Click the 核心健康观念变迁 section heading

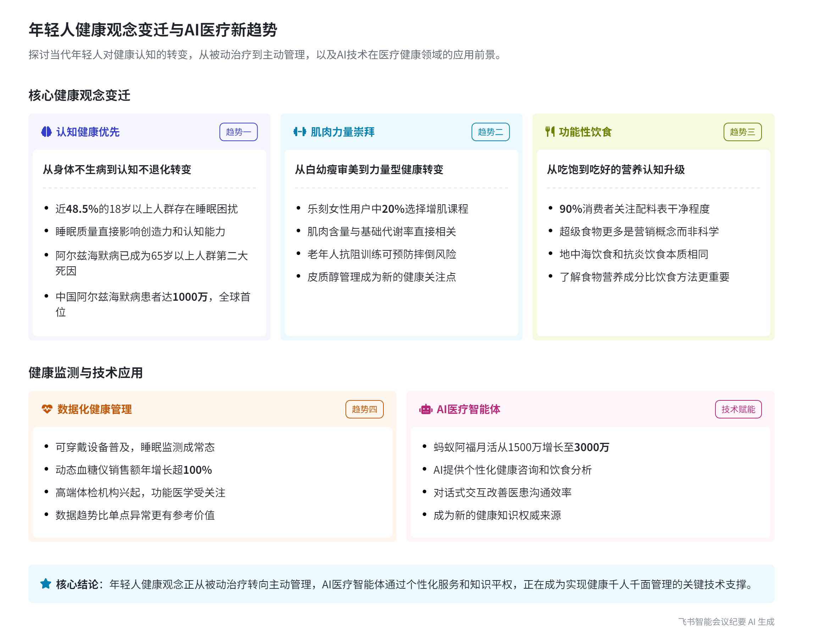click(x=79, y=95)
